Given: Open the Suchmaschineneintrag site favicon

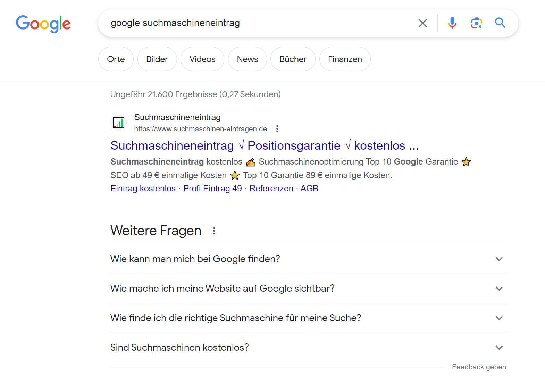Looking at the screenshot, I should point(119,123).
